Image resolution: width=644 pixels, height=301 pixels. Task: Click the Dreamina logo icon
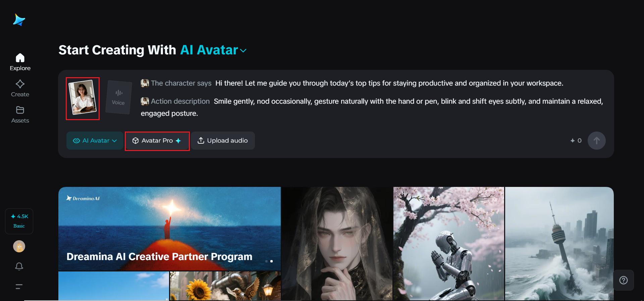pyautogui.click(x=19, y=20)
